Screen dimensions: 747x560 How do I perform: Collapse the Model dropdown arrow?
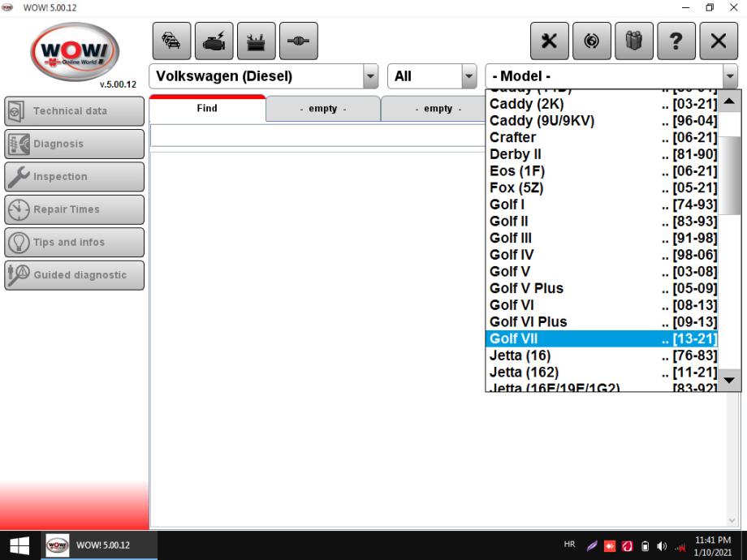[x=730, y=76]
